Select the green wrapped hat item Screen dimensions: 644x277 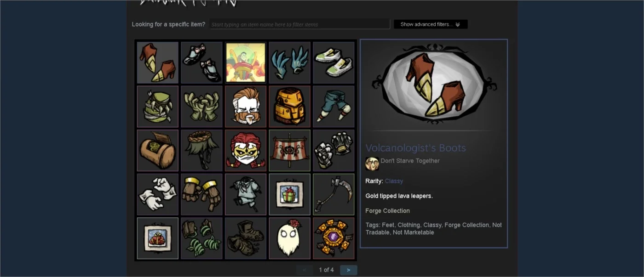158,107
